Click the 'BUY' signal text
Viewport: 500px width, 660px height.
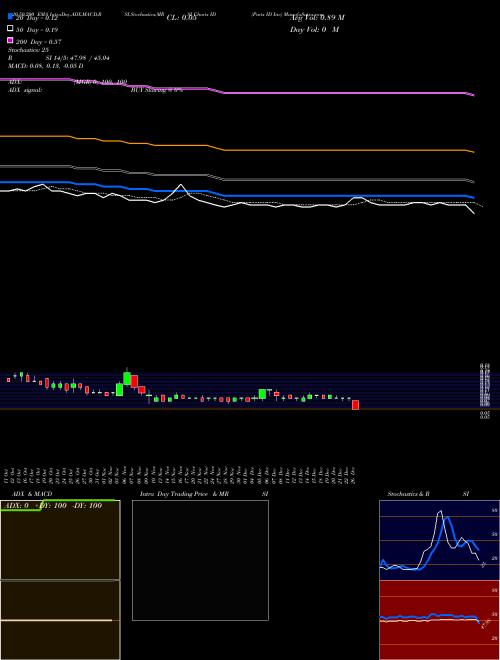coord(137,90)
